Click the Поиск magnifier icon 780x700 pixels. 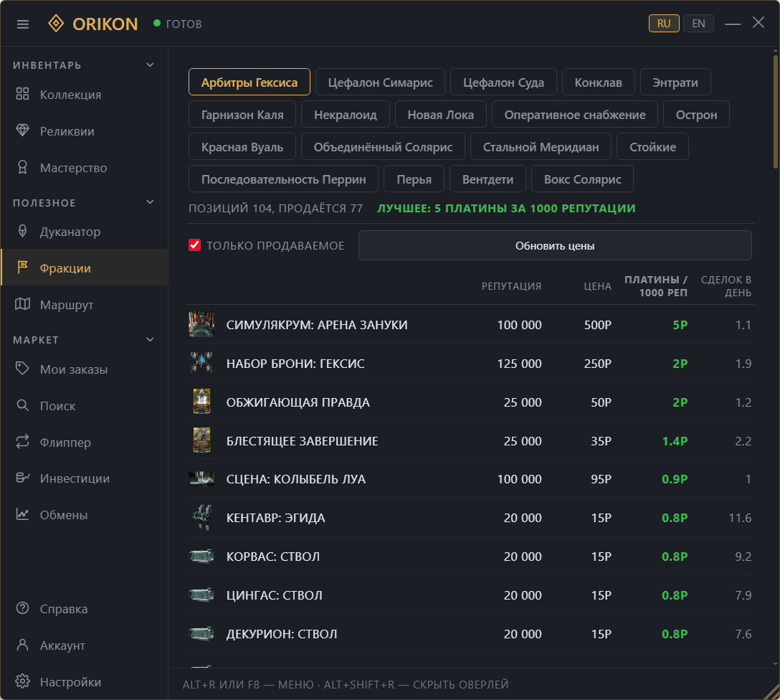tap(22, 405)
